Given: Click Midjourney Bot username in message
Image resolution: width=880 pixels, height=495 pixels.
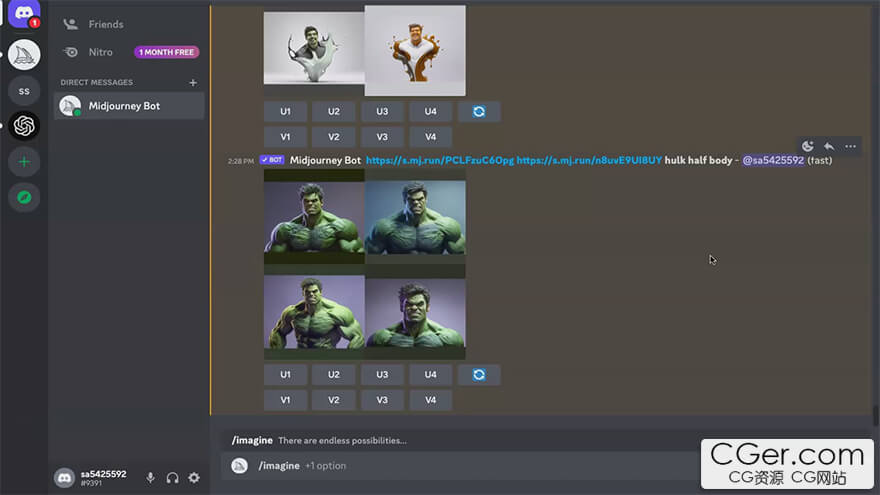Looking at the screenshot, I should pos(325,161).
